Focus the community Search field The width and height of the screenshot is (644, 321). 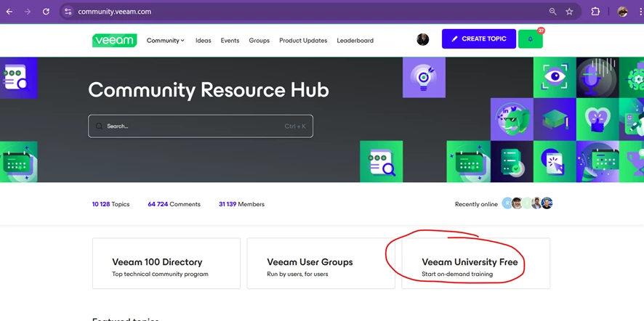(x=201, y=126)
